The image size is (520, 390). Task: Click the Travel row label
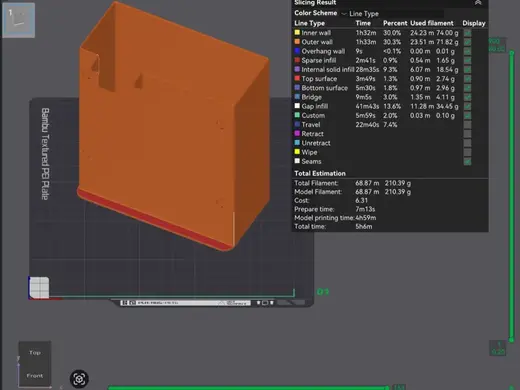point(311,125)
